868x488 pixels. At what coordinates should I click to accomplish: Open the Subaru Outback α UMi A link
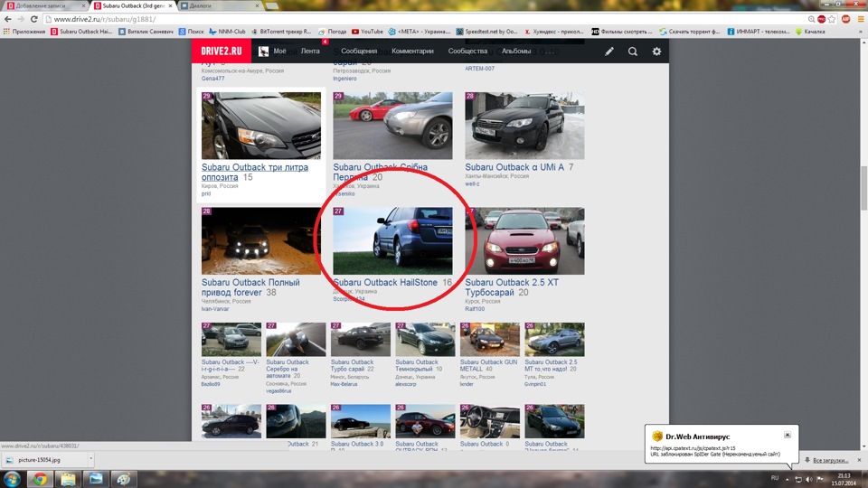coord(514,167)
